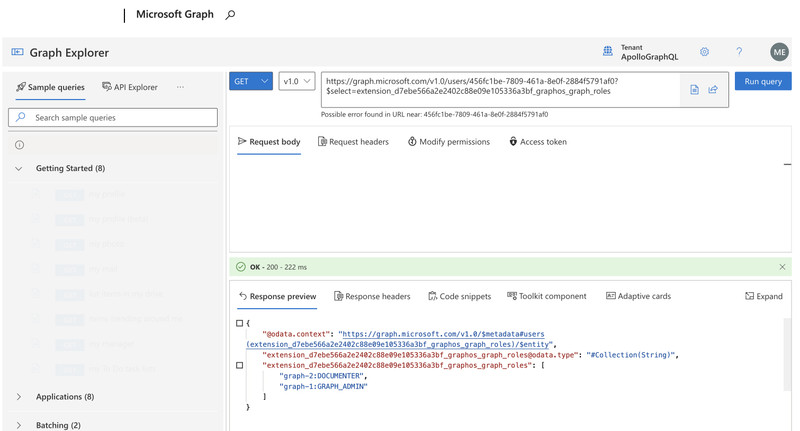Select the Response headers tab

[372, 296]
